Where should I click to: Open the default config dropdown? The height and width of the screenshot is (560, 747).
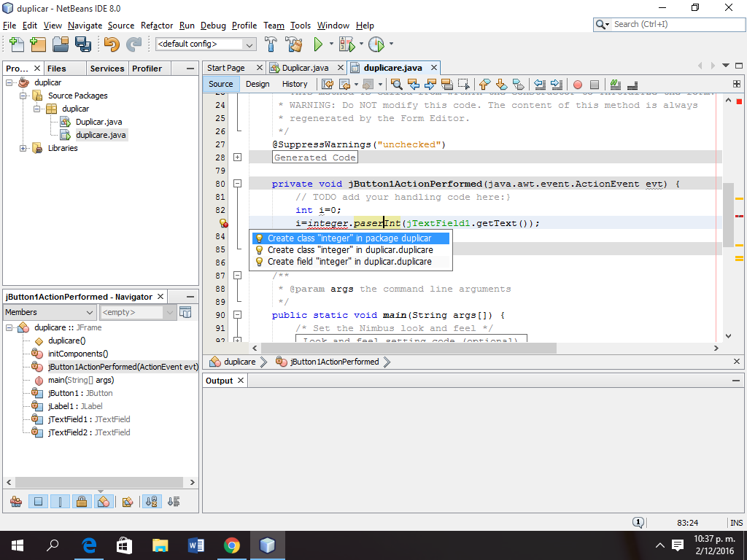206,44
